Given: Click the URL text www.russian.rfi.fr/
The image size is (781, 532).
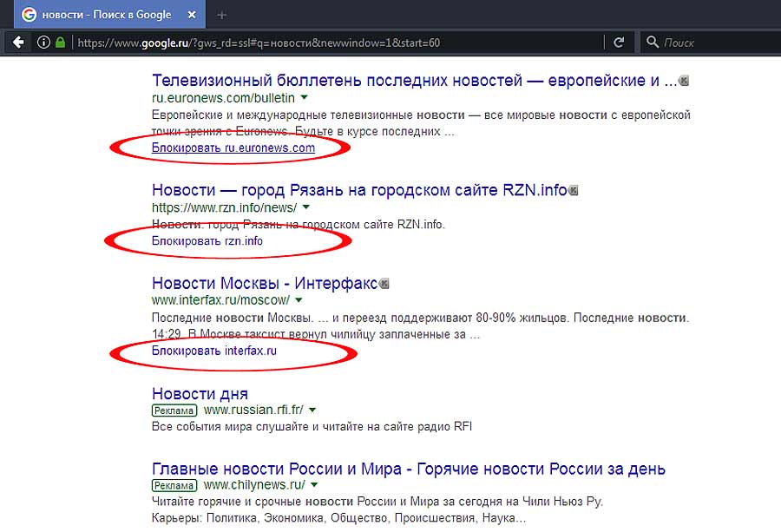Looking at the screenshot, I should point(253,410).
